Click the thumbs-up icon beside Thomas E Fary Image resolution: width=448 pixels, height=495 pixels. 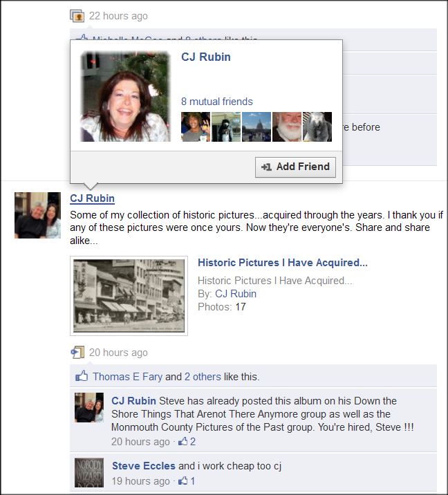pyautogui.click(x=82, y=375)
